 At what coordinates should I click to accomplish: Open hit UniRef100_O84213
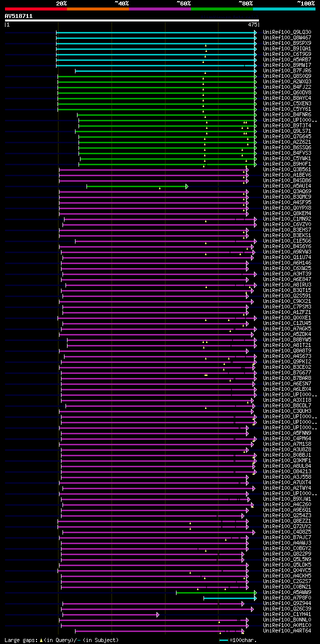coord(287,472)
